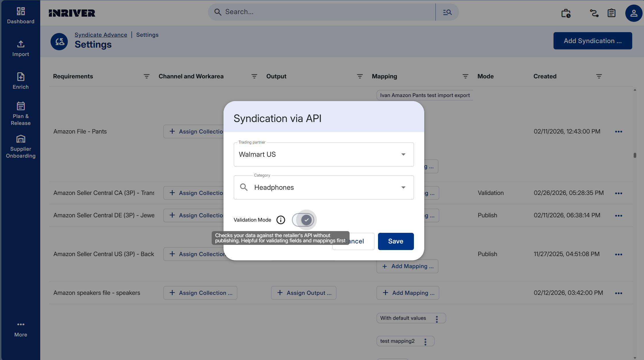The width and height of the screenshot is (644, 360).
Task: Click the Requirements column header
Action: click(x=73, y=76)
